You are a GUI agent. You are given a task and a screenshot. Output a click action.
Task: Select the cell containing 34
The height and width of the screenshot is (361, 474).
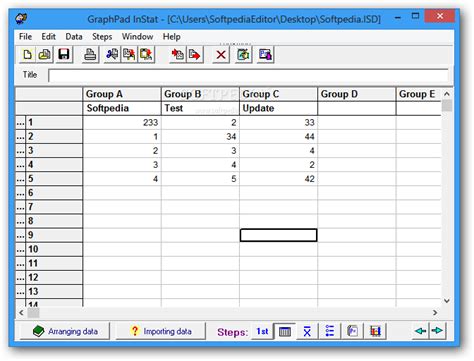pyautogui.click(x=200, y=137)
